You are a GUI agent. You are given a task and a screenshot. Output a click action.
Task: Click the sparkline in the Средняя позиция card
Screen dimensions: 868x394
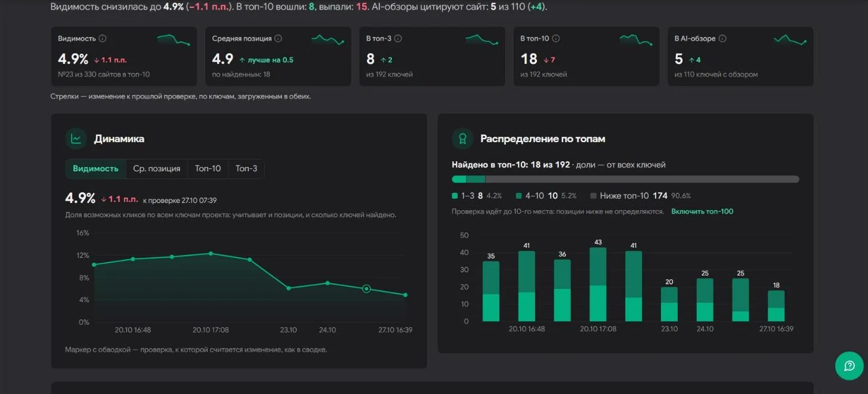pyautogui.click(x=328, y=40)
